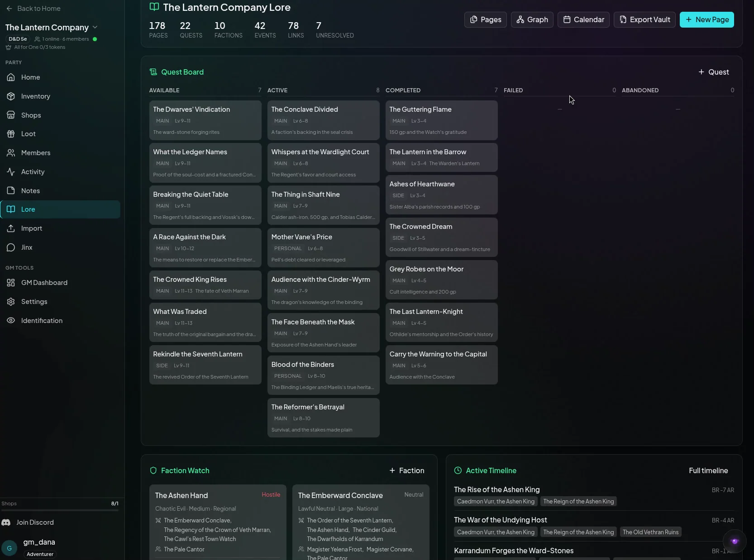
Task: Open the Jinx chat bubble icon
Action: [x=11, y=247]
